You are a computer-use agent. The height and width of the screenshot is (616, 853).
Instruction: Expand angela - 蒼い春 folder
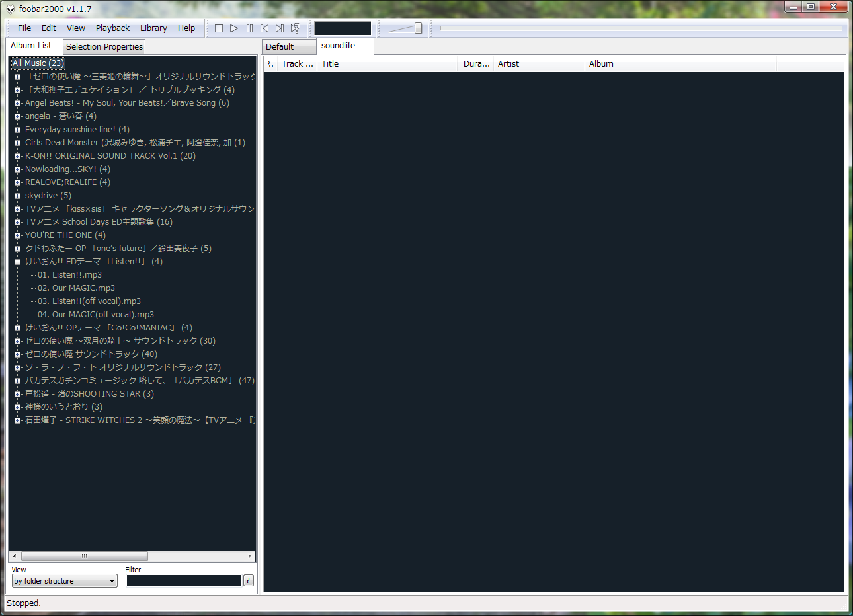(17, 116)
